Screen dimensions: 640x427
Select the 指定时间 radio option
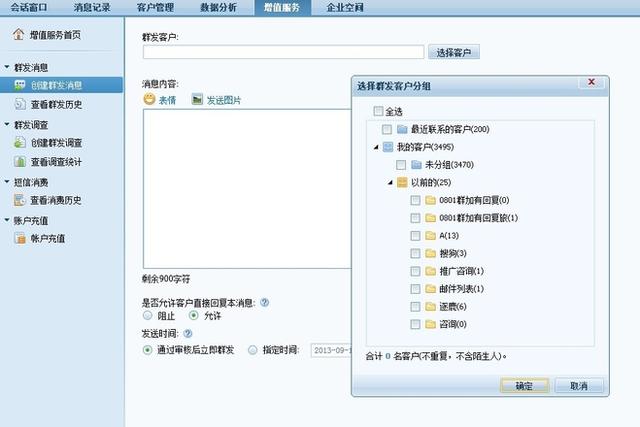coord(253,350)
